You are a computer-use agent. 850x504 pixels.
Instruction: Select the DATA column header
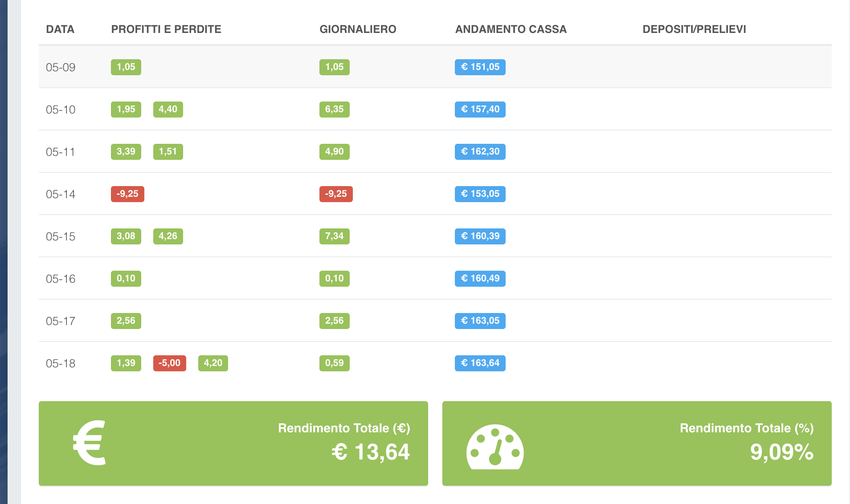pyautogui.click(x=60, y=29)
